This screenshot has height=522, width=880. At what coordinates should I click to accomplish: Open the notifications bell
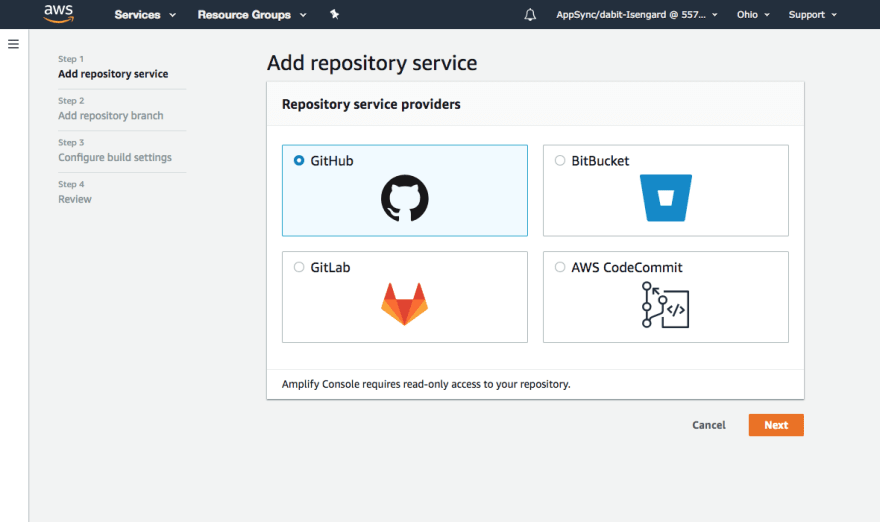click(x=530, y=15)
